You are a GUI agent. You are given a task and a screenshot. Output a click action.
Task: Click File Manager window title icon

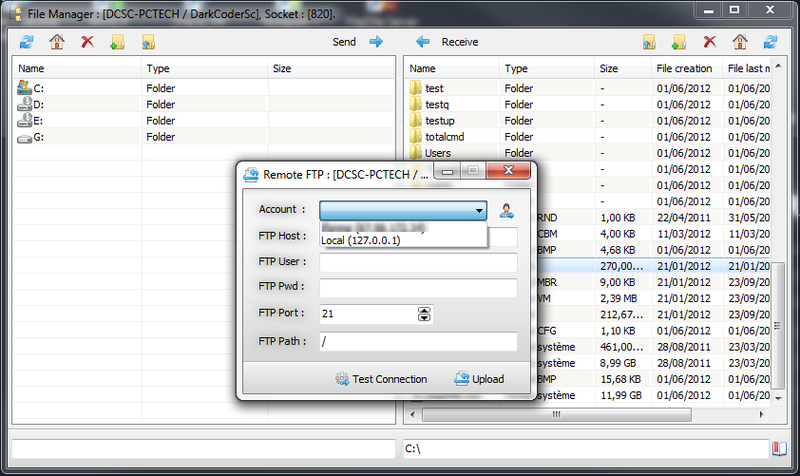[16, 14]
